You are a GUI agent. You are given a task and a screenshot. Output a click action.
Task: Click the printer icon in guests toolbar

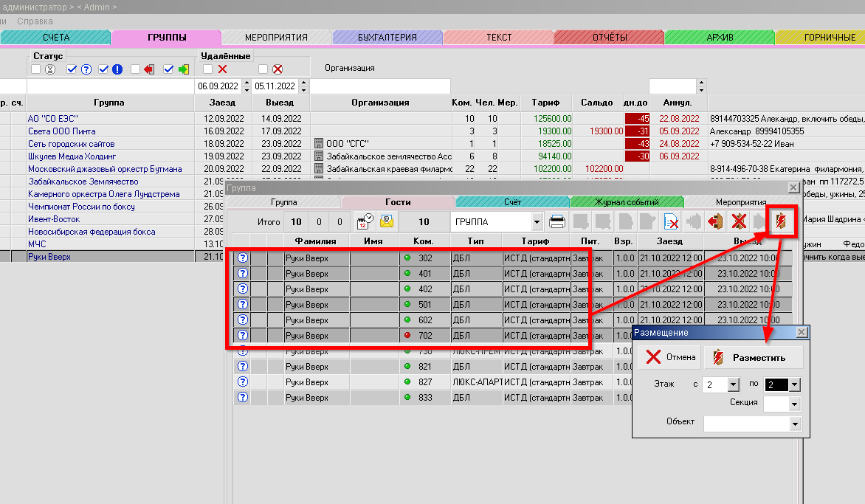558,221
